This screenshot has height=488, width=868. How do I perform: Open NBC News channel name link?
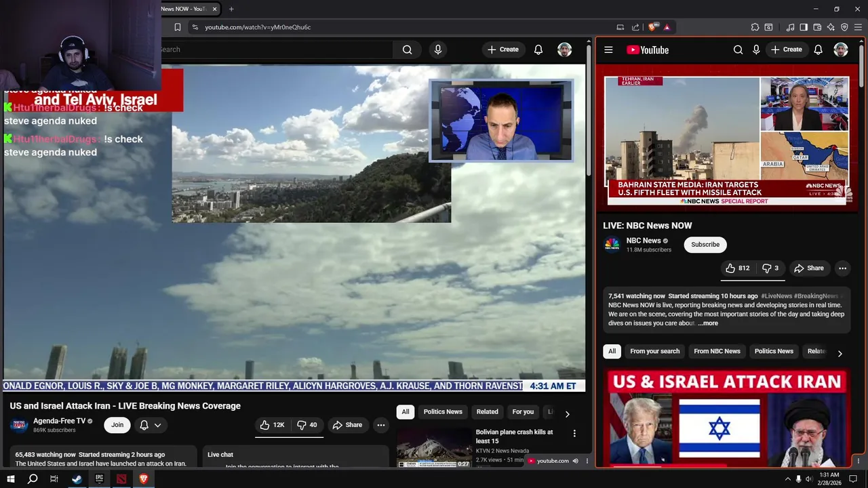click(x=644, y=241)
